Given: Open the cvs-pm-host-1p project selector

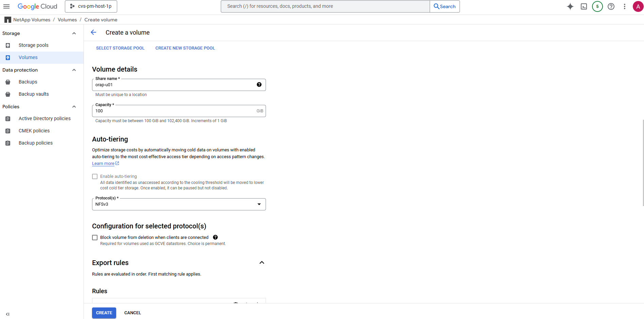Looking at the screenshot, I should 91,6.
